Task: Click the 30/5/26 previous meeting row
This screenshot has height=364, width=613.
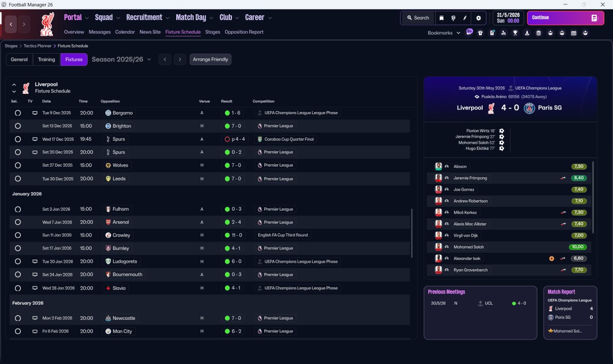Action: 480,303
